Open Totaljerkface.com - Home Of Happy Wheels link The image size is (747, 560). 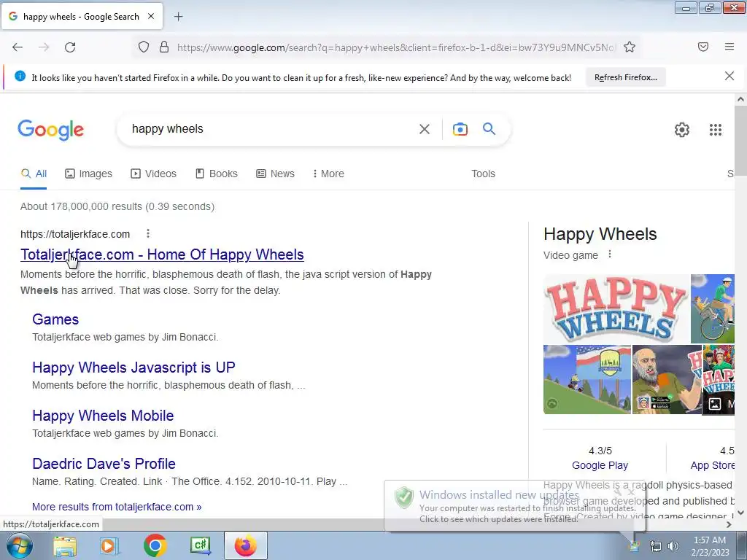(162, 254)
